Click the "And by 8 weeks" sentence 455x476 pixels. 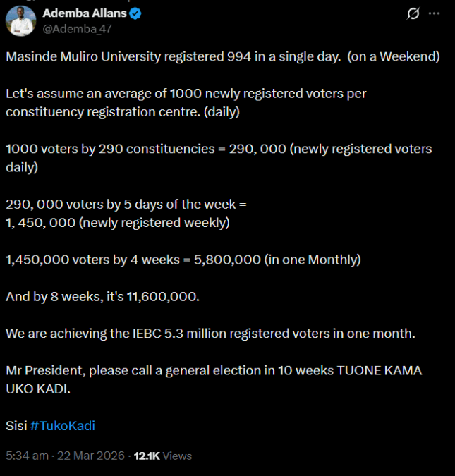click(x=103, y=297)
